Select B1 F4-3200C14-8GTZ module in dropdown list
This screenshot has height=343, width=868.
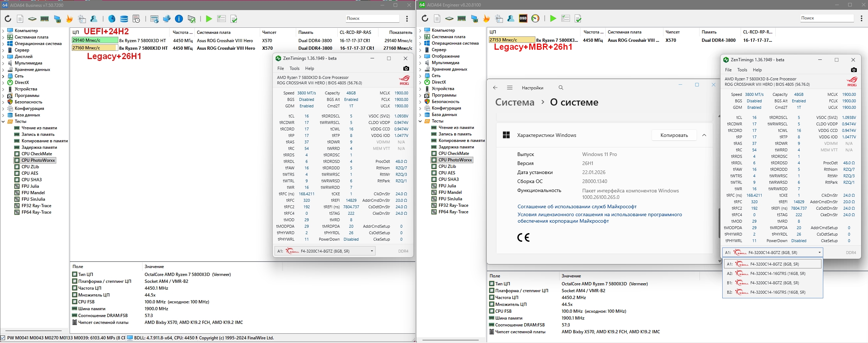pyautogui.click(x=773, y=283)
